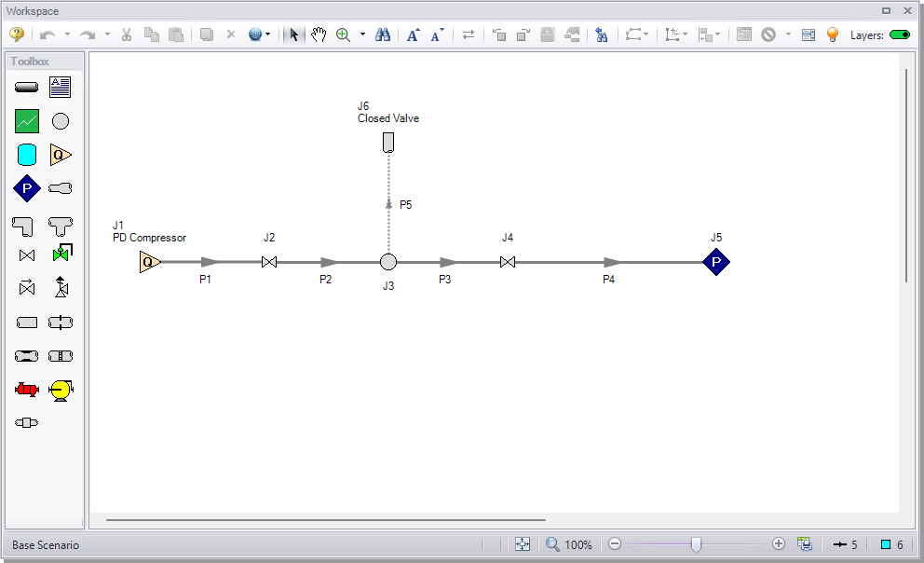Click the J3 branch junction on workspace
Viewport: 924px width, 563px height.
[388, 262]
